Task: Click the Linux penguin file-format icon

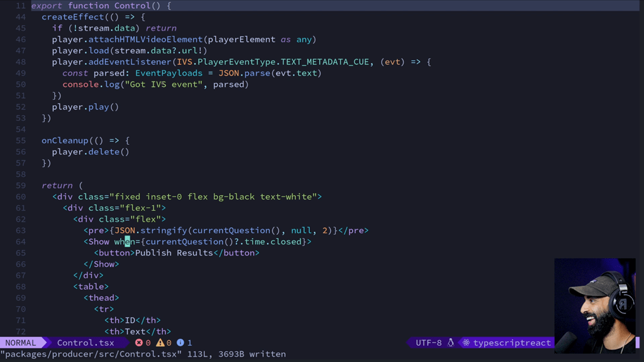Action: point(450,342)
